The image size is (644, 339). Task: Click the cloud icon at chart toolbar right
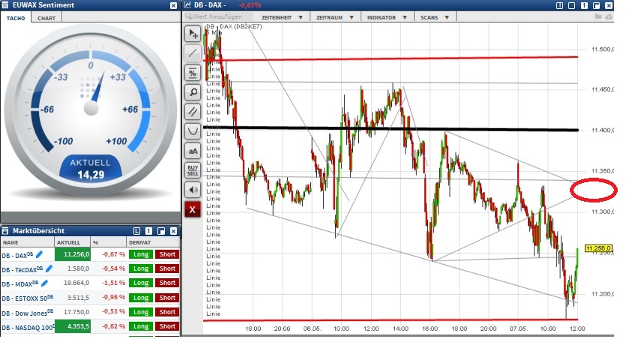(x=608, y=16)
